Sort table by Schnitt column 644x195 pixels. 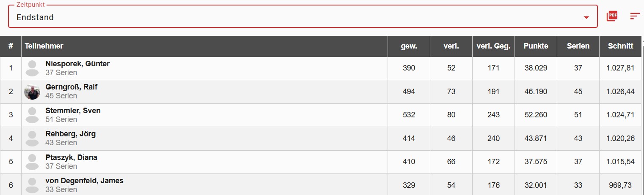[x=620, y=46]
